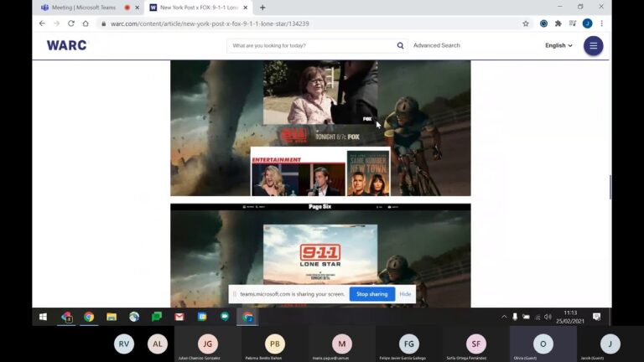Select participant JG Julian Chamizo Gonzalez
Viewport: 644px width, 362px height.
[208, 344]
